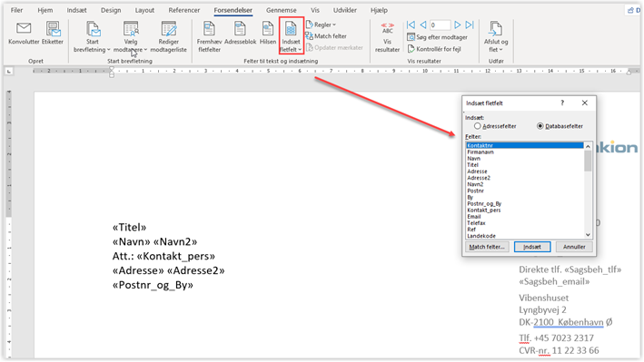This screenshot has height=362, width=644.
Task: Select Landekode in the field list
Action: 524,236
